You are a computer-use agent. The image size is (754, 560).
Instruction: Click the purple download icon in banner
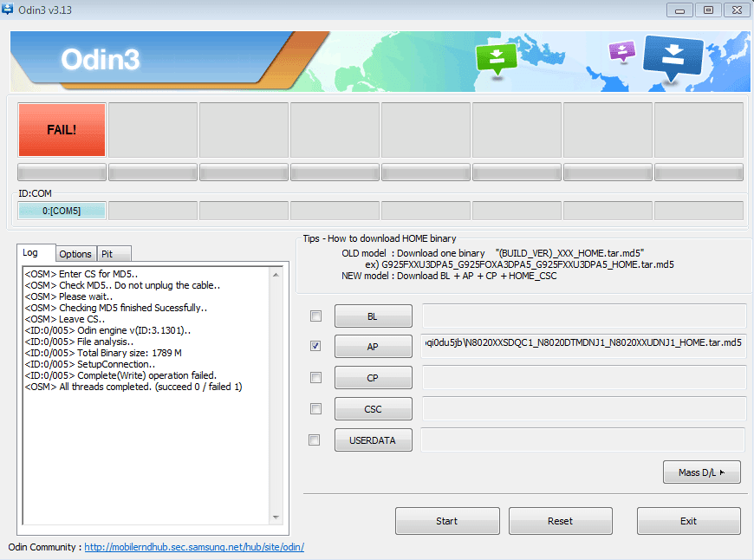tap(622, 50)
